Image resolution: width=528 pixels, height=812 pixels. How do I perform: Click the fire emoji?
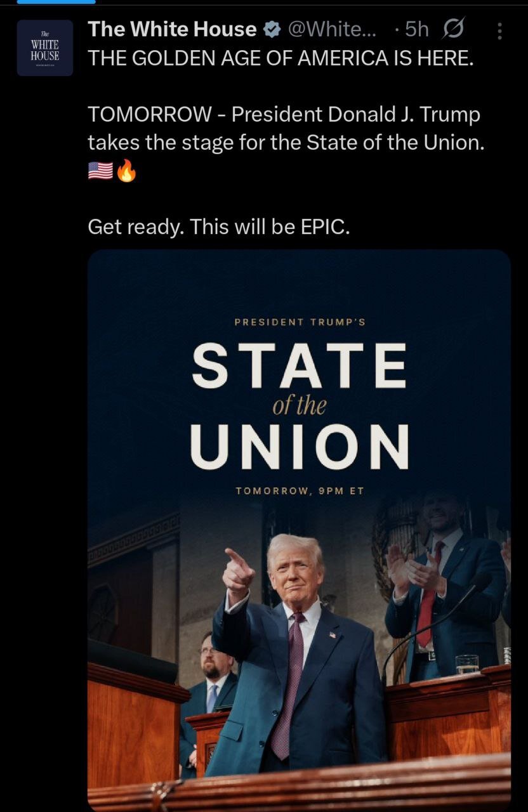[126, 171]
